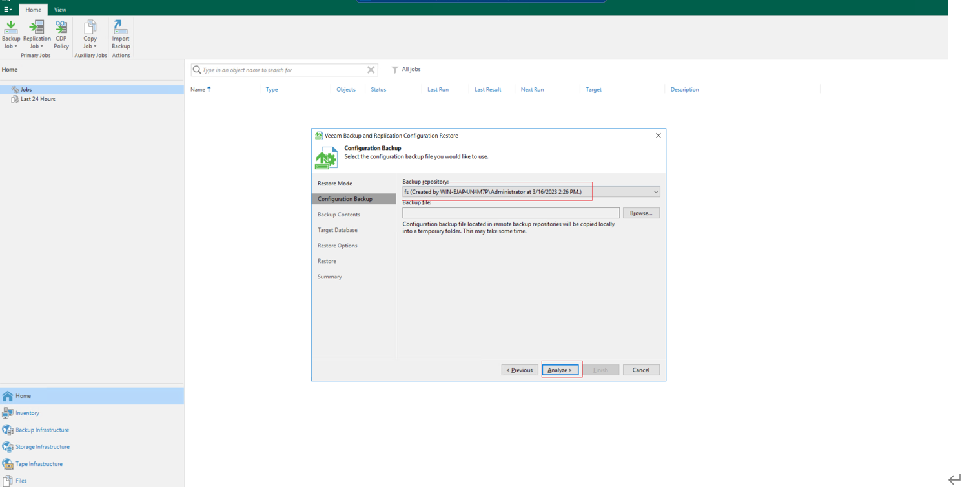Select Last 24 Hours tree node

[x=37, y=99]
